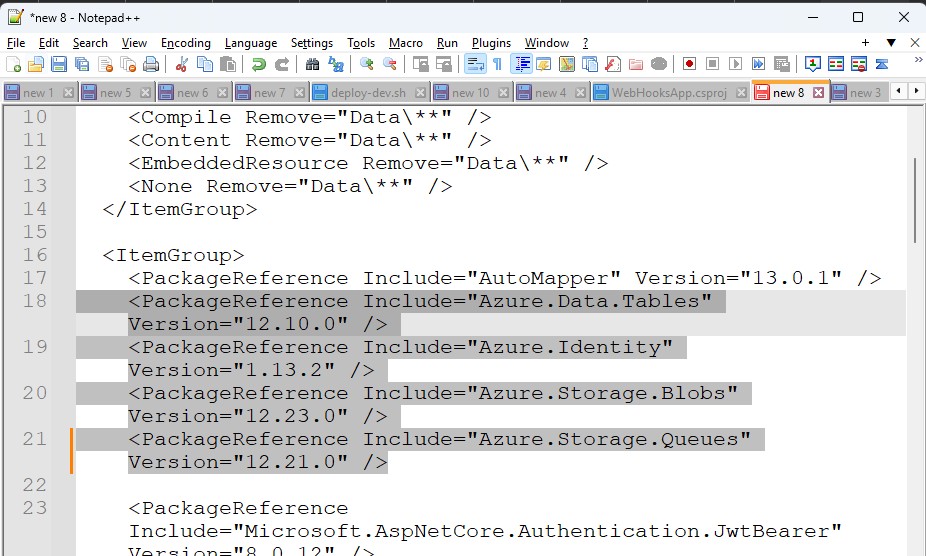This screenshot has height=556, width=926.
Task: Open the user-defined language dialog icon
Action: click(x=544, y=64)
